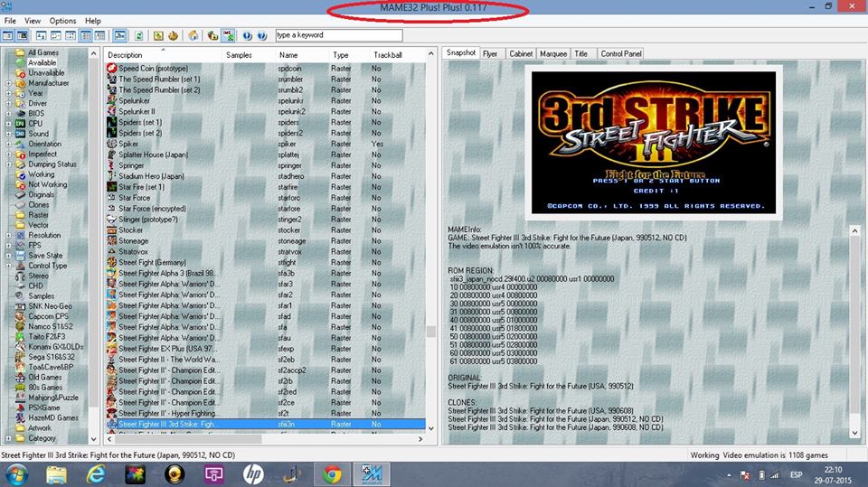Select the PSXGame filter icon
This screenshot has height=487, width=868.
[x=20, y=407]
